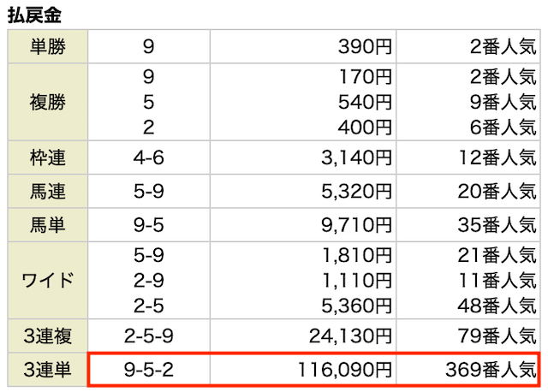Click the 369番人気 popularity cell
The height and width of the screenshot is (392, 548).
pos(468,370)
